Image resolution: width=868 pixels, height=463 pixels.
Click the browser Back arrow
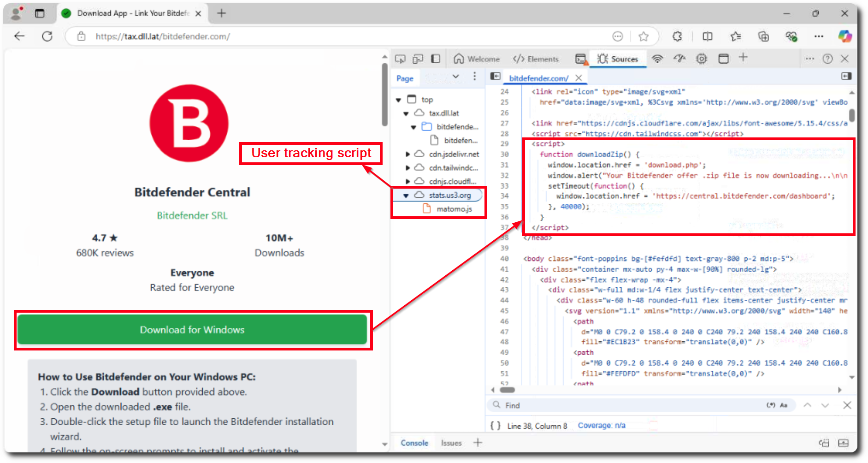(x=19, y=36)
